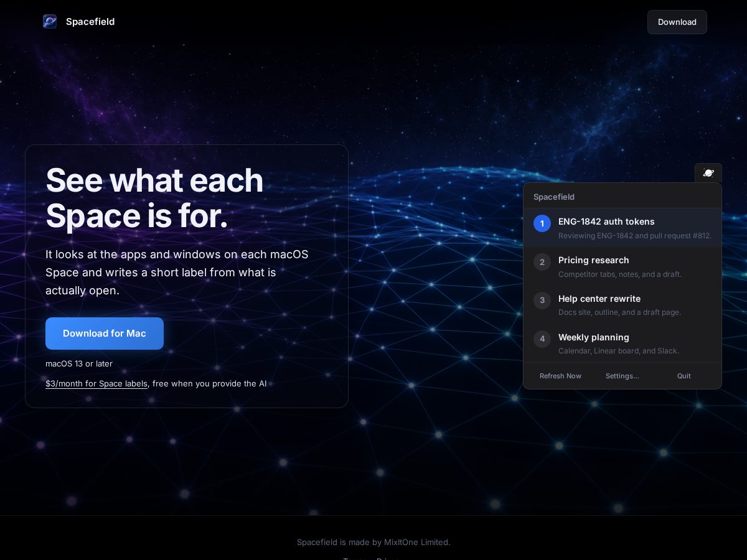Click 'Competitor tabs, notes, and a draft.' text
The image size is (747, 560).
coord(620,274)
